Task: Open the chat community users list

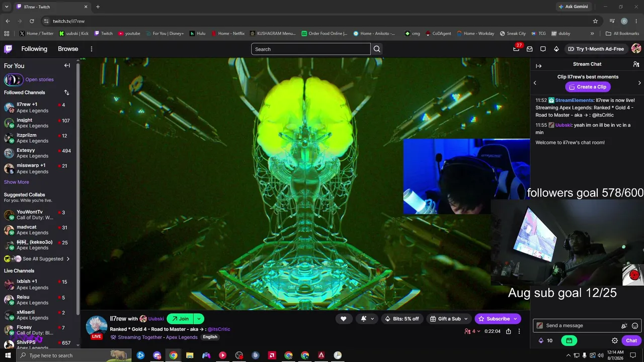Action: click(636, 64)
